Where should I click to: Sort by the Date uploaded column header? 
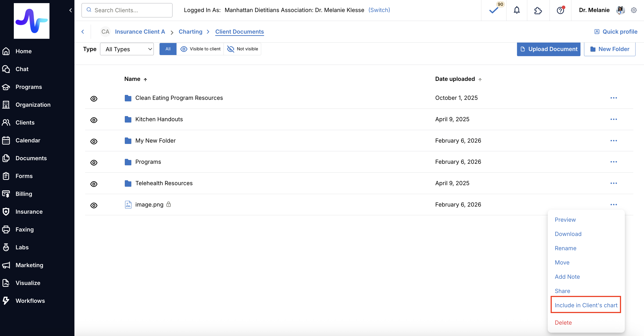tap(455, 79)
